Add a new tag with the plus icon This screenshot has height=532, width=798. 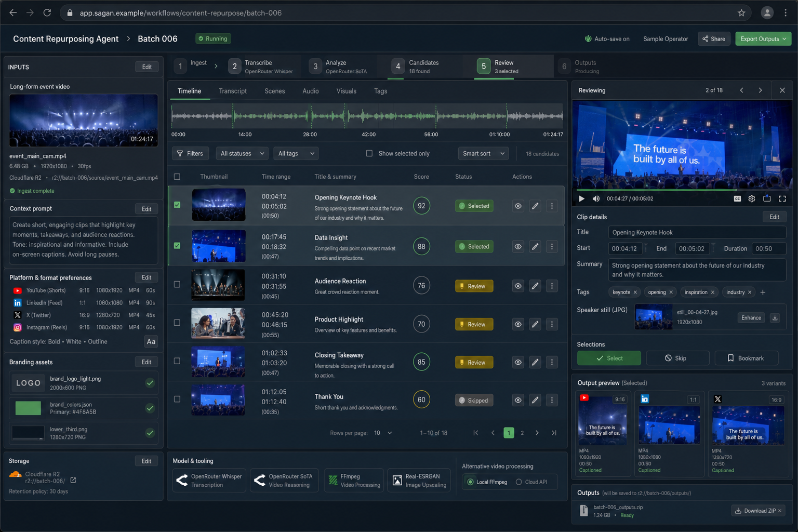tap(763, 292)
